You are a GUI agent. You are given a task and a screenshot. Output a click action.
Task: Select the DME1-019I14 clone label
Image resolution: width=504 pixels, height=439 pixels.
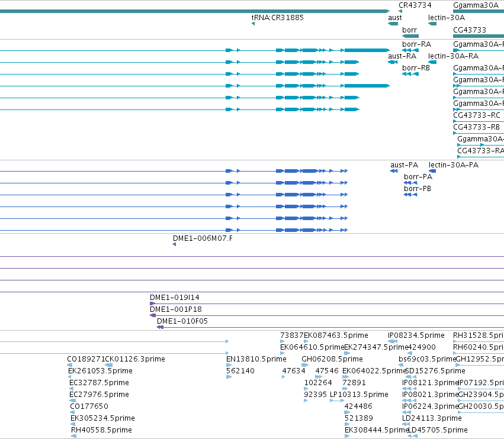click(x=175, y=298)
